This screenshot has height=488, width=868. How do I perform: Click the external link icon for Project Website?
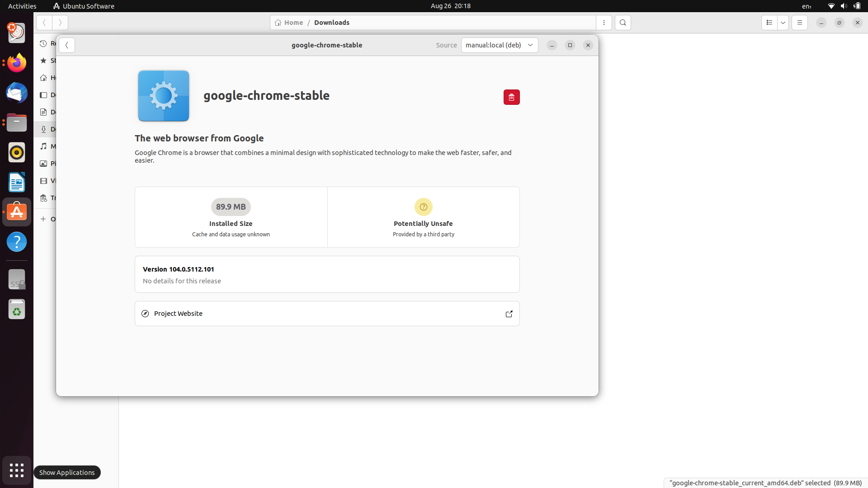click(509, 314)
